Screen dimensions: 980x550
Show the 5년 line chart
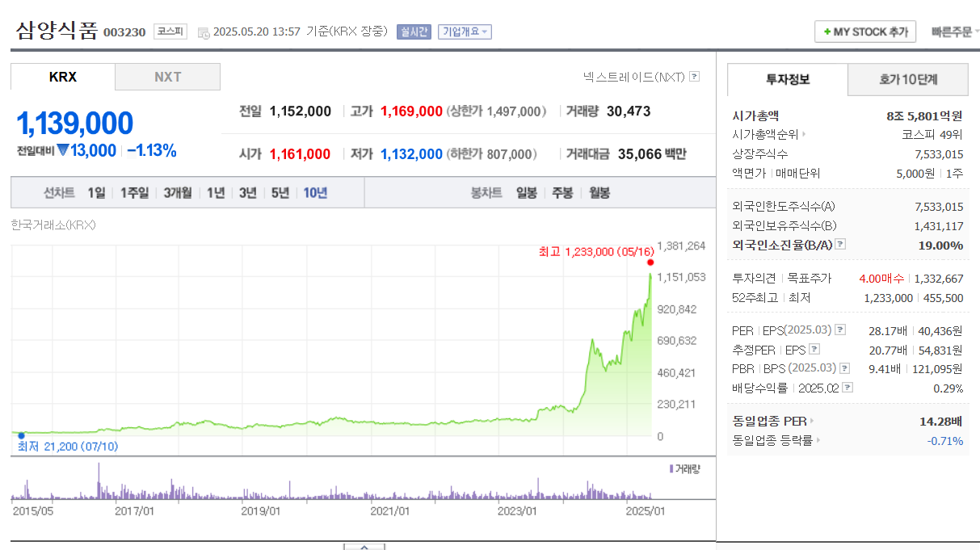click(280, 193)
